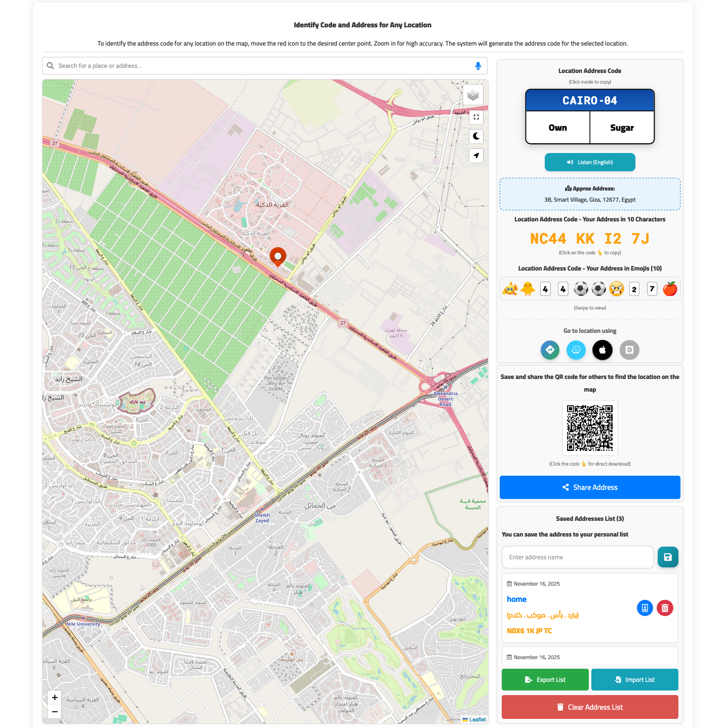Share the address via Share Address button
Image resolution: width=724 pixels, height=728 pixels.
point(590,487)
